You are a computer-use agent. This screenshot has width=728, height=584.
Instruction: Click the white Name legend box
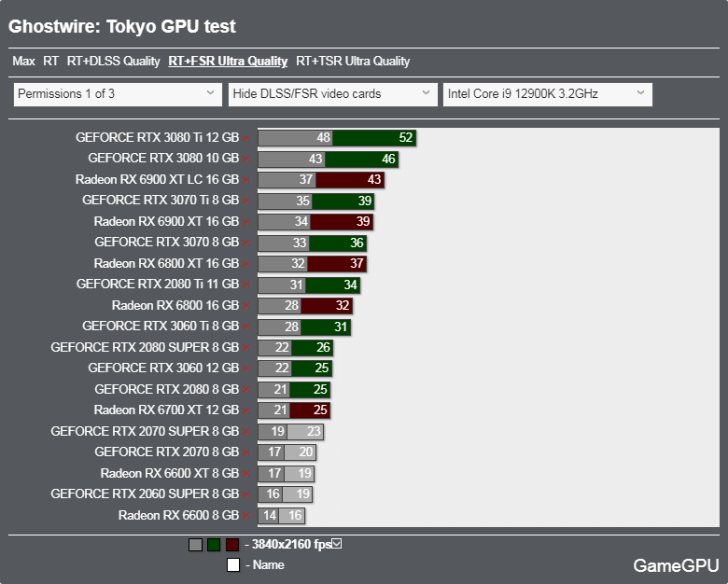coord(233,565)
